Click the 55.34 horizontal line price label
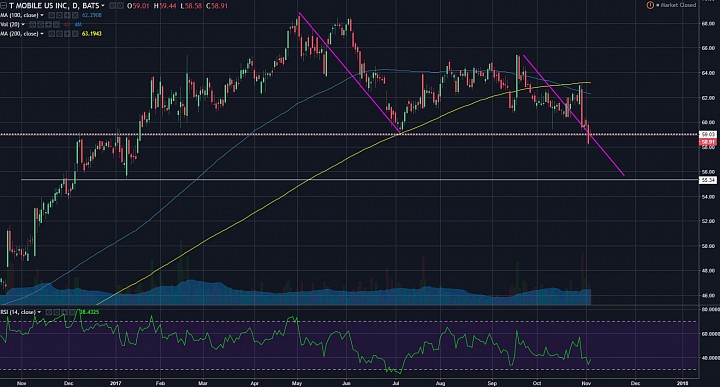Screen dimensions: 720x387 click(708, 180)
